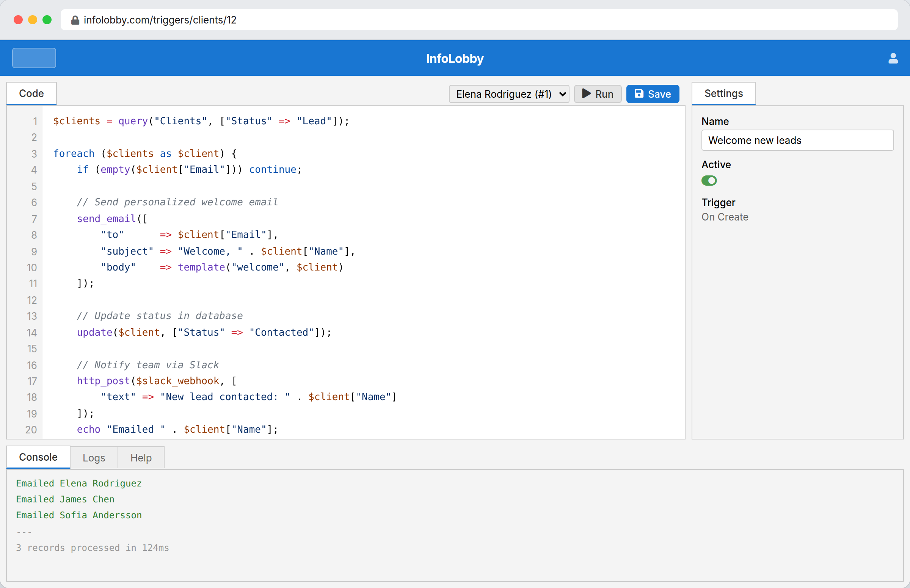The height and width of the screenshot is (588, 910).
Task: Click the InfoLobby title in the header
Action: pos(455,58)
